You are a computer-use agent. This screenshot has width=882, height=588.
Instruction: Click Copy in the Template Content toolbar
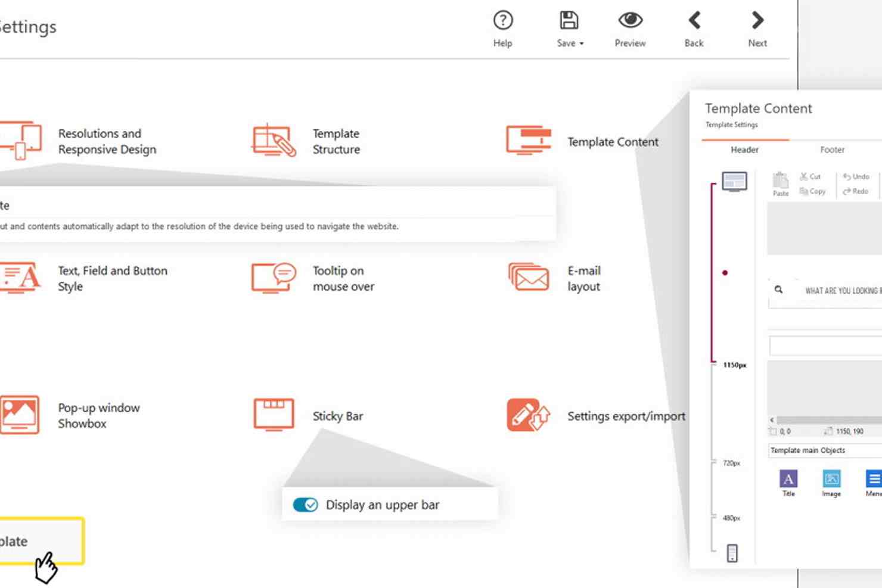pos(812,191)
